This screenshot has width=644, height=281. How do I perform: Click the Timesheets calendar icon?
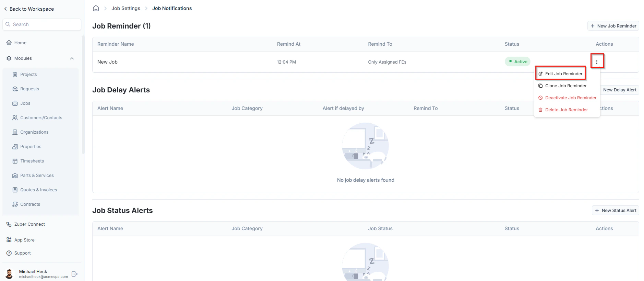pyautogui.click(x=15, y=161)
